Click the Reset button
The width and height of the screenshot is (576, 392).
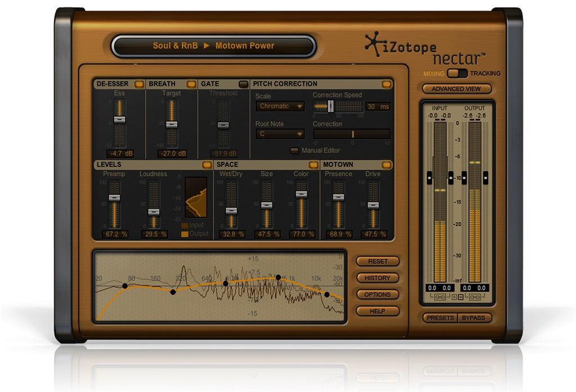click(x=377, y=261)
